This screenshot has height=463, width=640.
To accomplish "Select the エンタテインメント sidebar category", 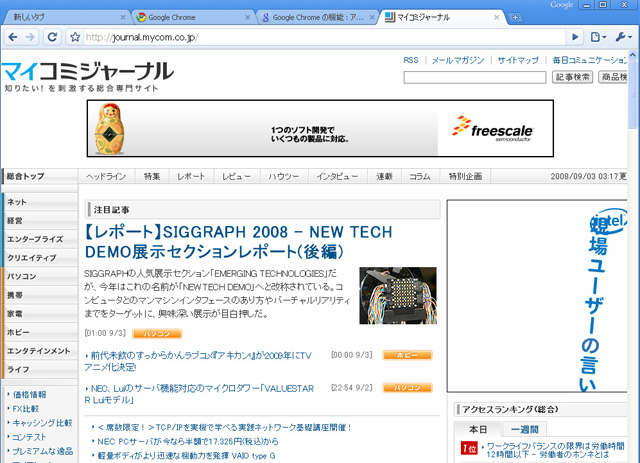I will tap(40, 351).
